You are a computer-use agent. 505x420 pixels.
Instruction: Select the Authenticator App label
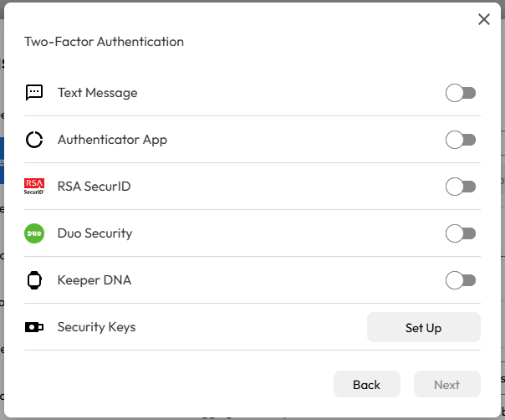(112, 140)
